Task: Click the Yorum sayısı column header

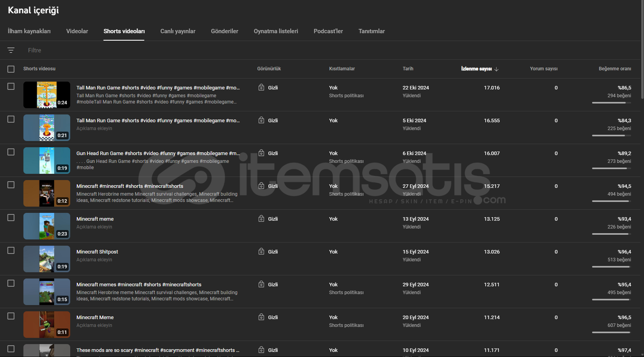Action: (x=544, y=69)
